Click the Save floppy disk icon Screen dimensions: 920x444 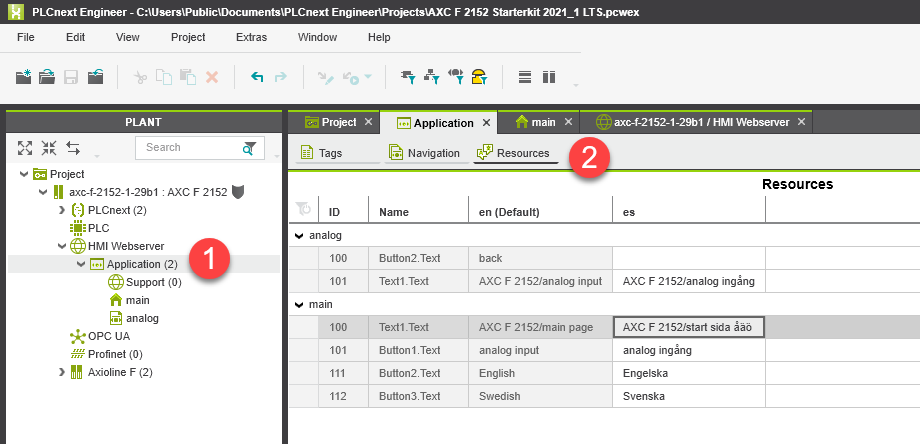pyautogui.click(x=71, y=77)
